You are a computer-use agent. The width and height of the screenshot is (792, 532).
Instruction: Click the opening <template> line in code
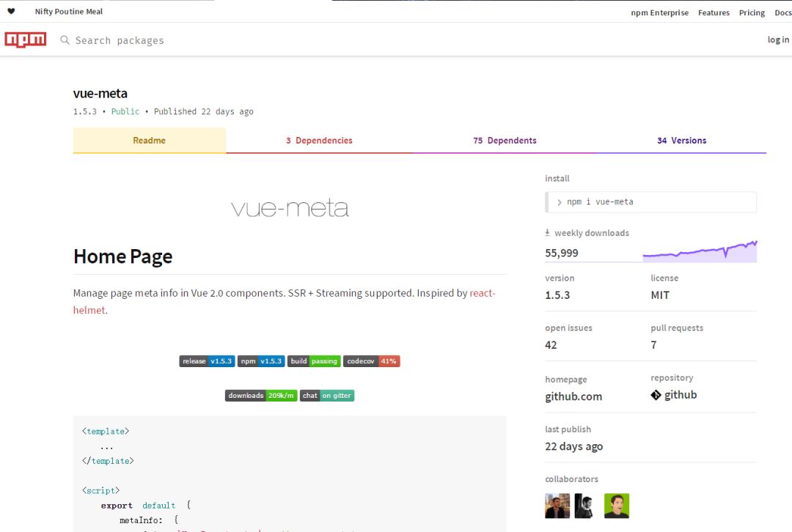point(106,431)
